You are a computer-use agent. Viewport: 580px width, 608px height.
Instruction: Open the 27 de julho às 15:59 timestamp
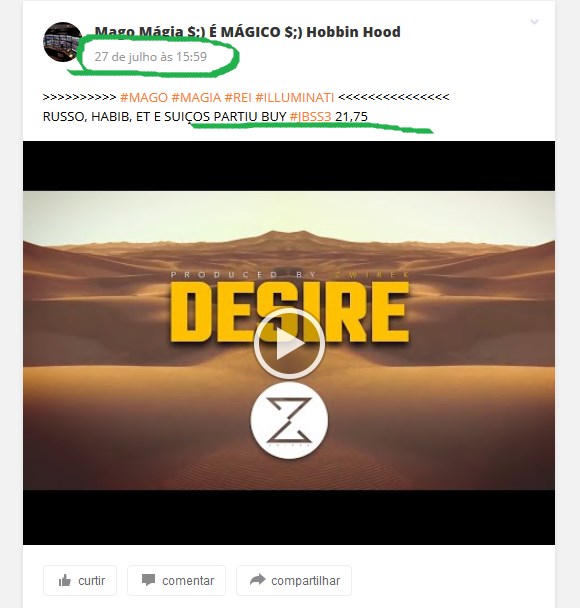[151, 57]
